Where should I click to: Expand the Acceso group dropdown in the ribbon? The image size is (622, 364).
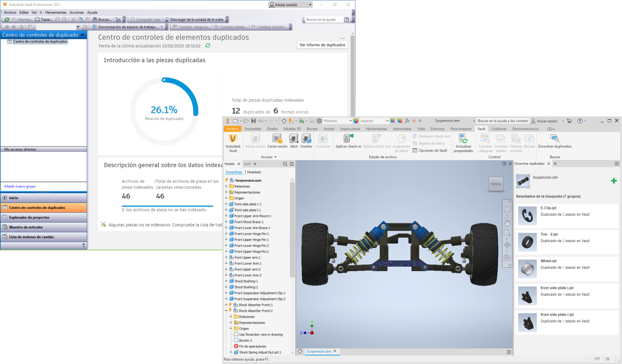tap(268, 157)
